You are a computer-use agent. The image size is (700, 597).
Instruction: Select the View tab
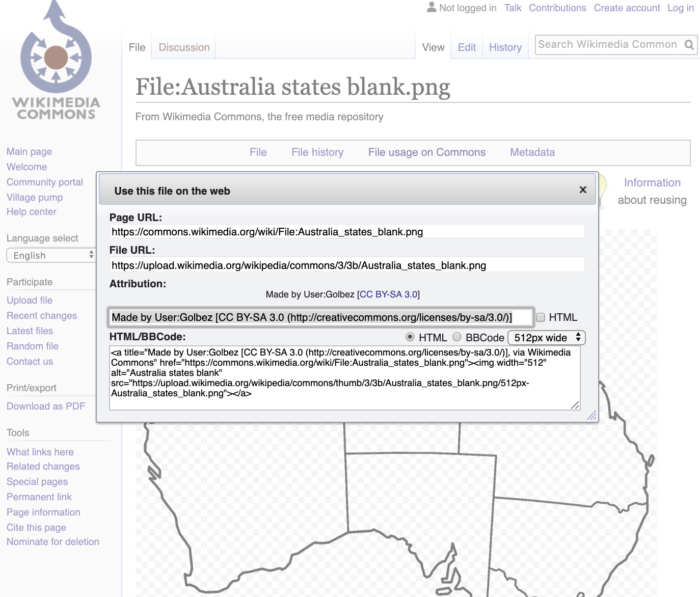pyautogui.click(x=433, y=47)
